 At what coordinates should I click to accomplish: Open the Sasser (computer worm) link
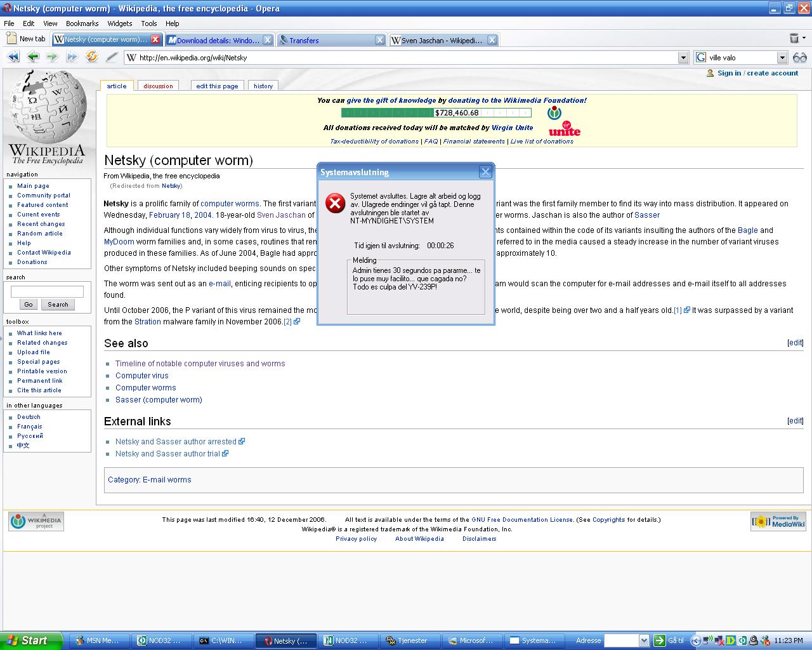coord(159,400)
